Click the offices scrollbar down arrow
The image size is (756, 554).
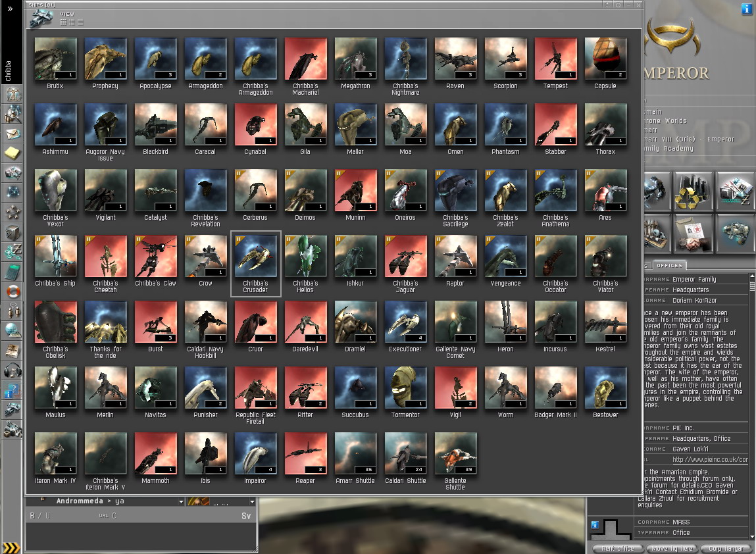752,537
